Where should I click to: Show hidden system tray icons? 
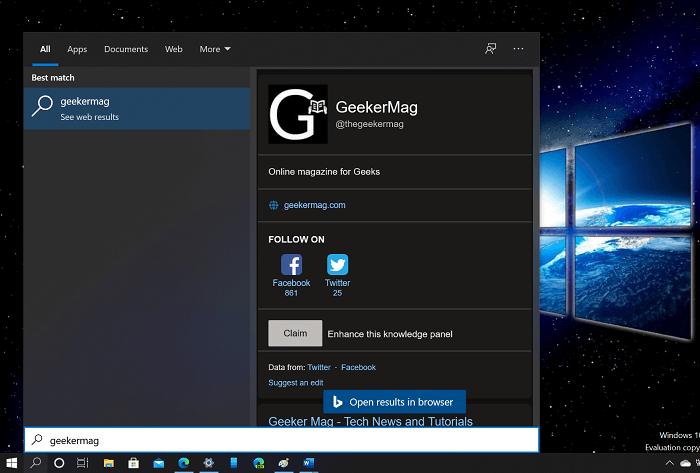(669, 463)
